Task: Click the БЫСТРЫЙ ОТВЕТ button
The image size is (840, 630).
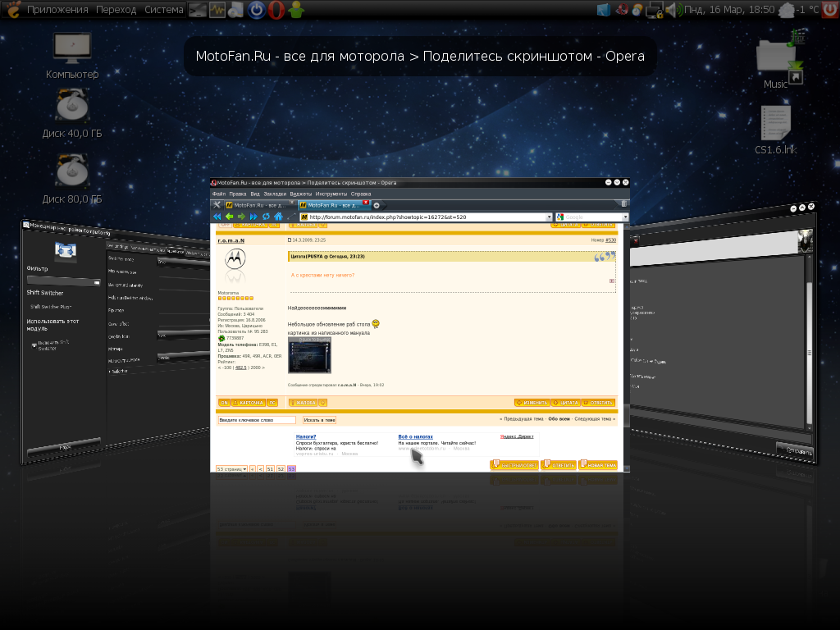Action: (514, 464)
